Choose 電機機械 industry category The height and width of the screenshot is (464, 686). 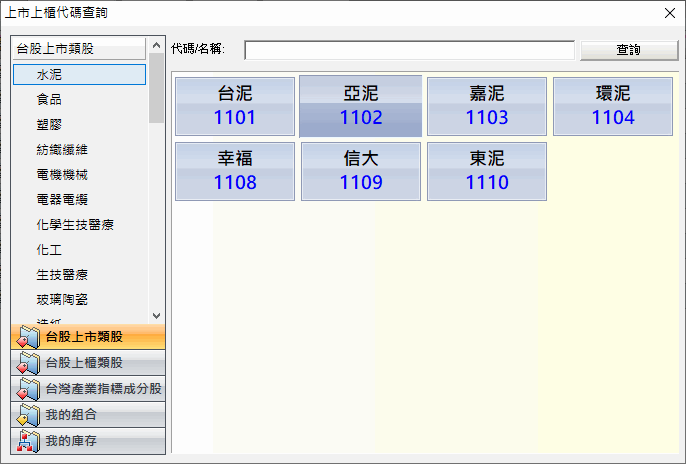[x=62, y=174]
